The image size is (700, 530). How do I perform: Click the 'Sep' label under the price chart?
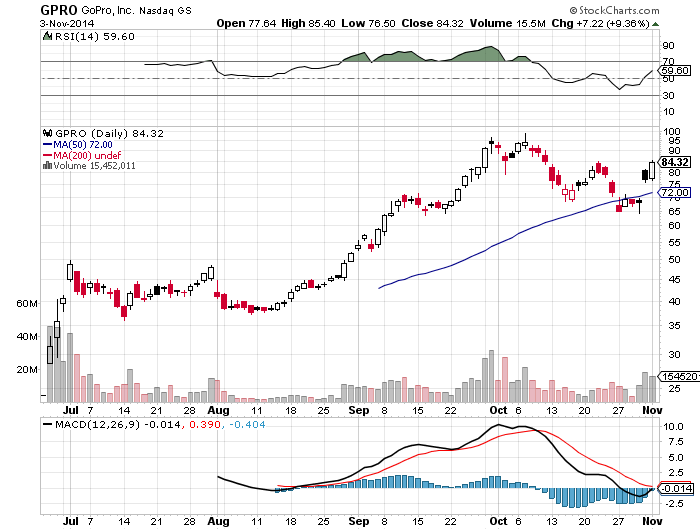click(x=359, y=410)
